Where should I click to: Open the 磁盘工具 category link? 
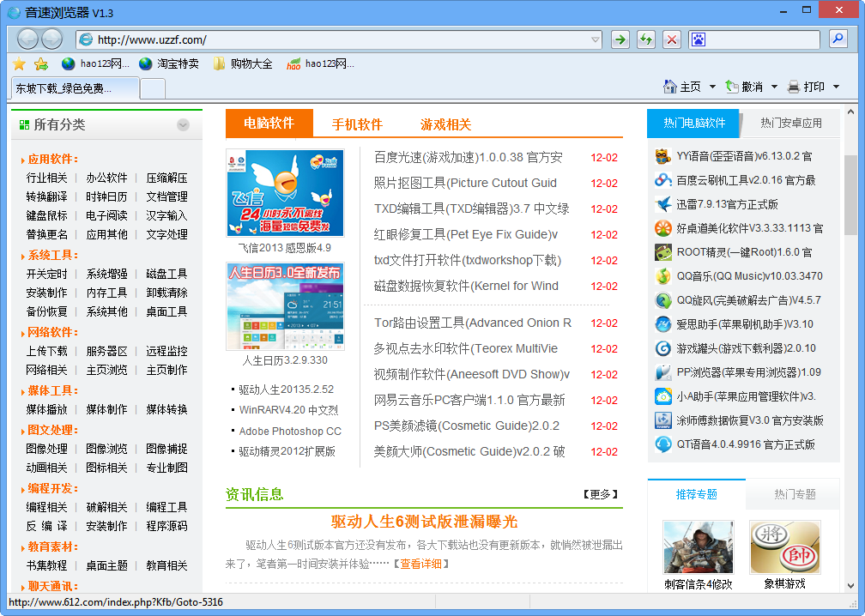(x=166, y=274)
